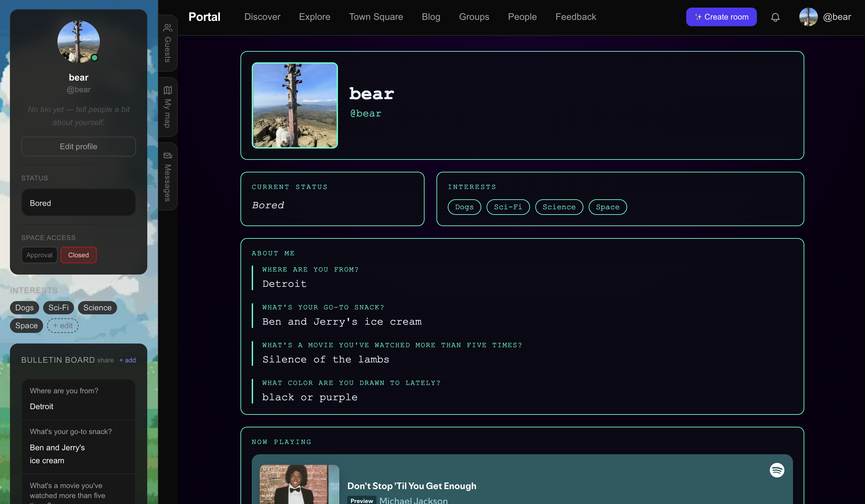Click the My map icon

click(167, 90)
